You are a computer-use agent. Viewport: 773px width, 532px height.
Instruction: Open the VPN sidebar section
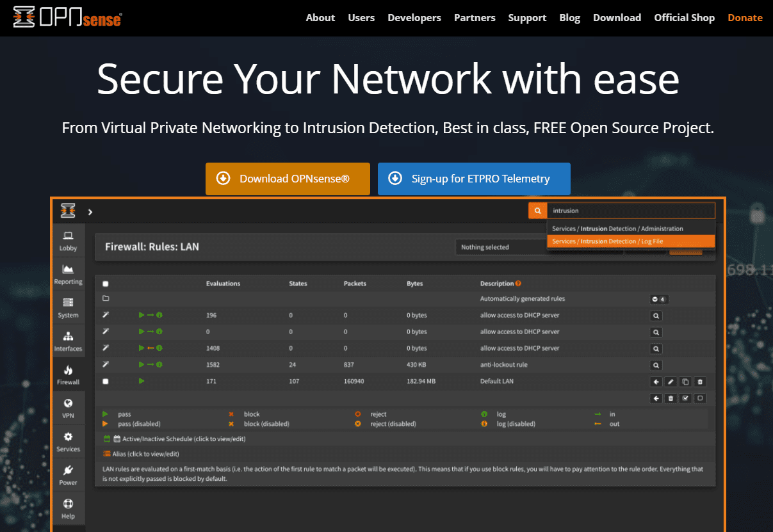click(x=68, y=408)
